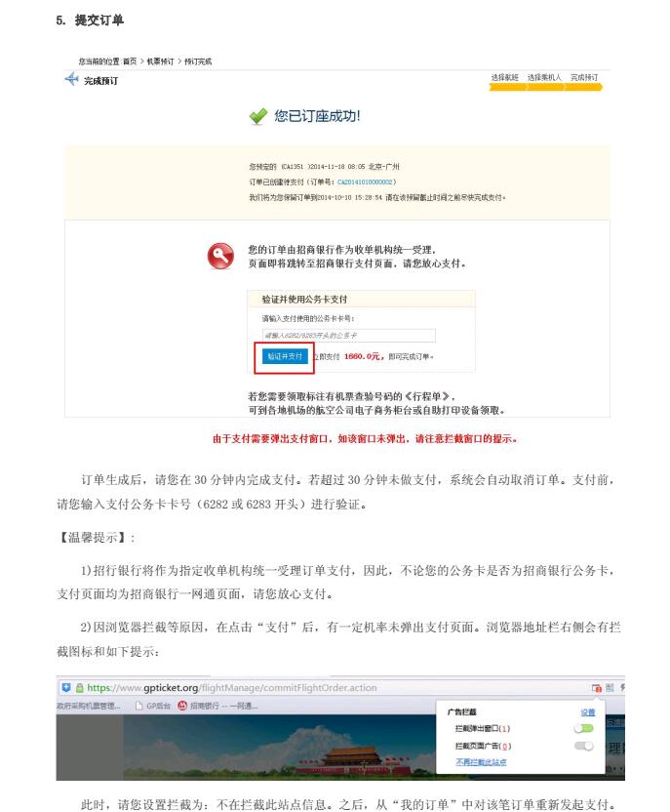Open order number CA20141010000002 link

click(366, 182)
